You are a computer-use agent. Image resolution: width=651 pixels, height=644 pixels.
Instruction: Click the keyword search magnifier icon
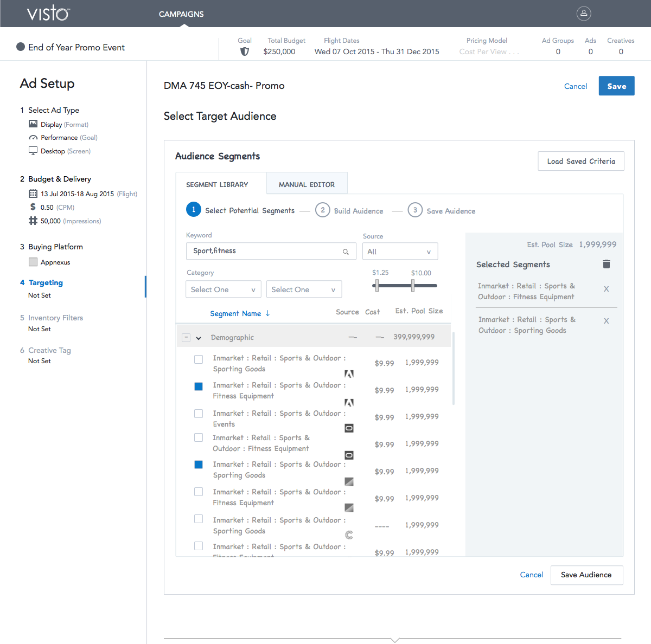(346, 252)
